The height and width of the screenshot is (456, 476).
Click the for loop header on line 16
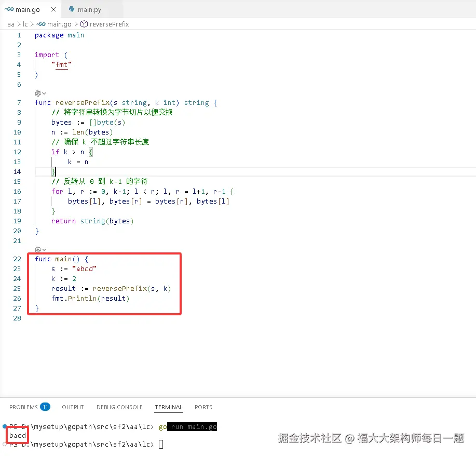(142, 192)
